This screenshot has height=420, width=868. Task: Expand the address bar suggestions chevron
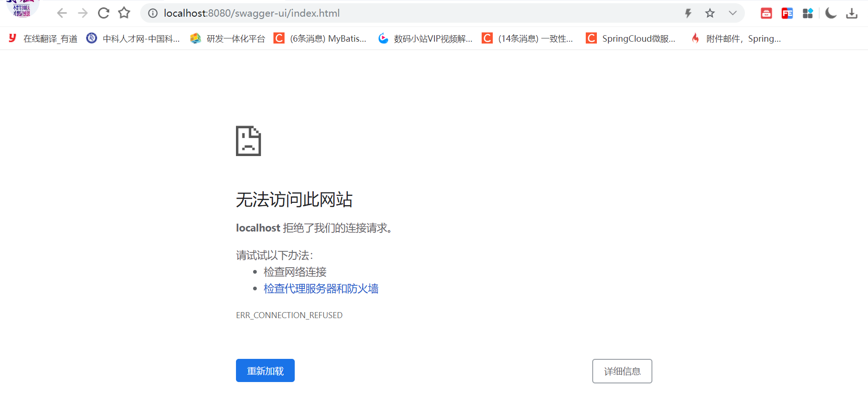pyautogui.click(x=732, y=13)
